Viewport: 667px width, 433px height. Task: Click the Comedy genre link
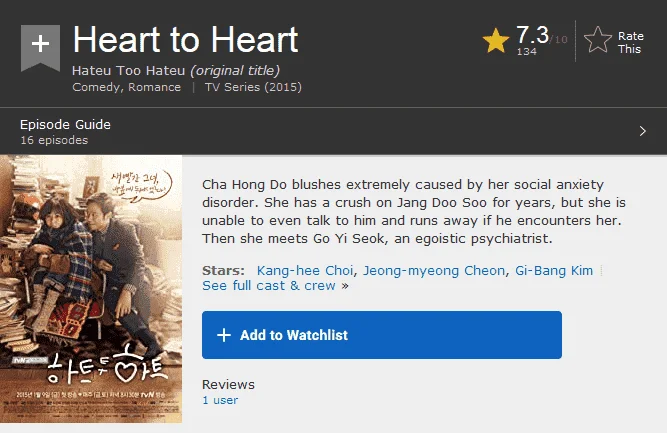[x=96, y=87]
